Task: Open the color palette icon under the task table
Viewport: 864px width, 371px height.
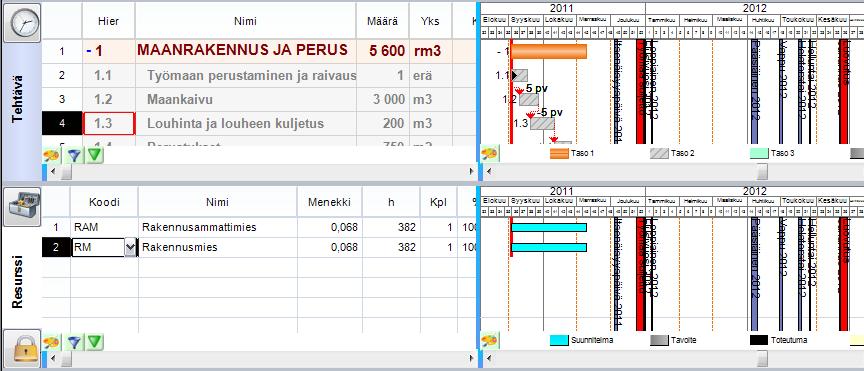Action: pos(51,155)
